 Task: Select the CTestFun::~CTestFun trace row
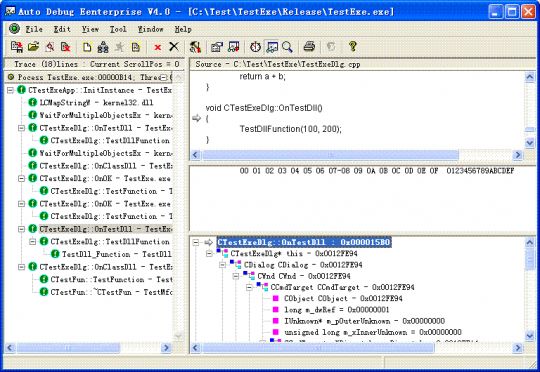click(111, 292)
